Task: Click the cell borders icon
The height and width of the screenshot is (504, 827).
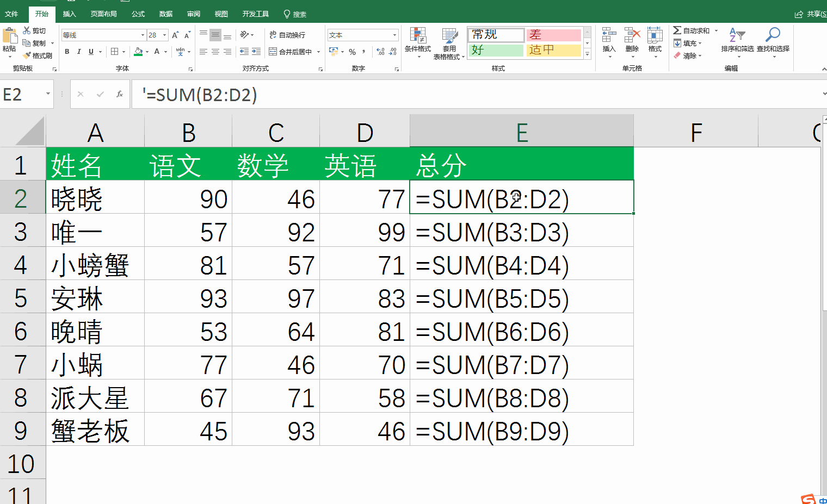Action: [x=114, y=52]
